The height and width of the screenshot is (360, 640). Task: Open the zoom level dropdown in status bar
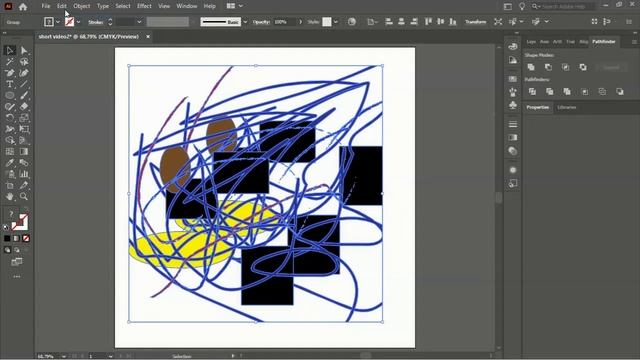[x=64, y=356]
